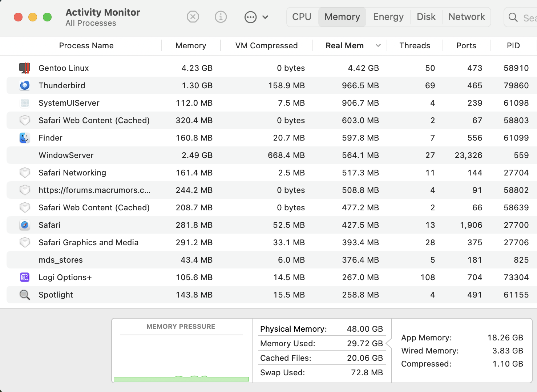
Task: Click the Physical Memory 48.00 GB entry
Action: [322, 329]
